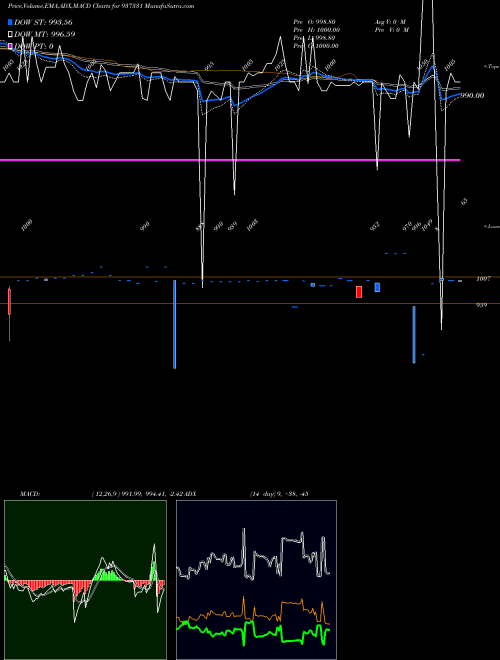Viewport: 500px width, 660px height.
Task: Select the 'DOW ST: 993.56' legend text
Action: pos(43,22)
